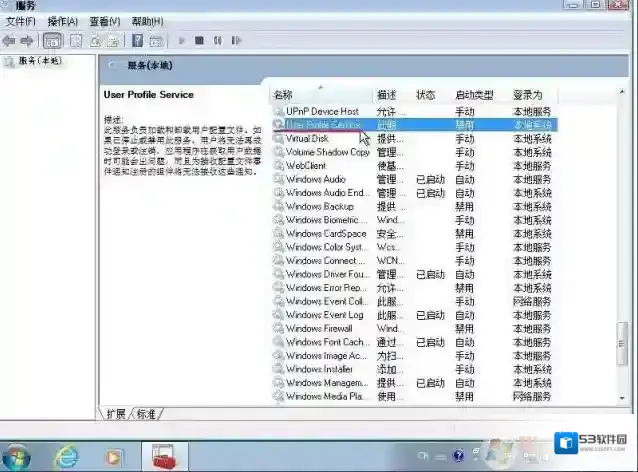Click the scroll up arrow of services list
This screenshot has height=472, width=638.
coord(622,92)
